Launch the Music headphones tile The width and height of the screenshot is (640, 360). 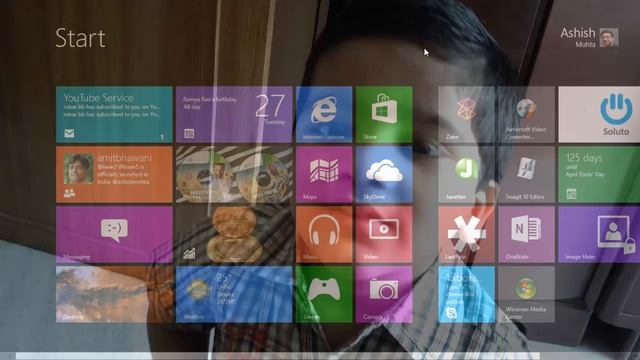(x=324, y=234)
